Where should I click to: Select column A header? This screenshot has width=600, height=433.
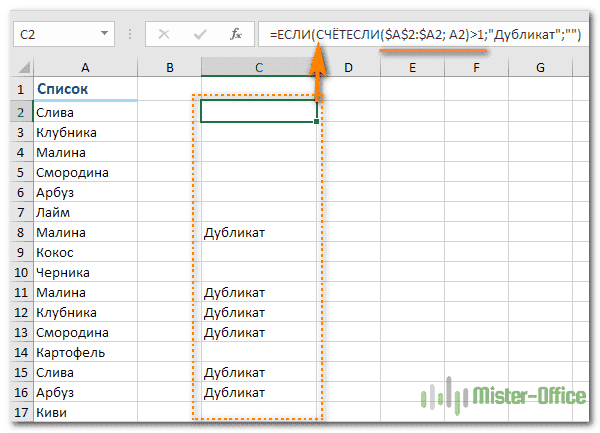[x=85, y=68]
